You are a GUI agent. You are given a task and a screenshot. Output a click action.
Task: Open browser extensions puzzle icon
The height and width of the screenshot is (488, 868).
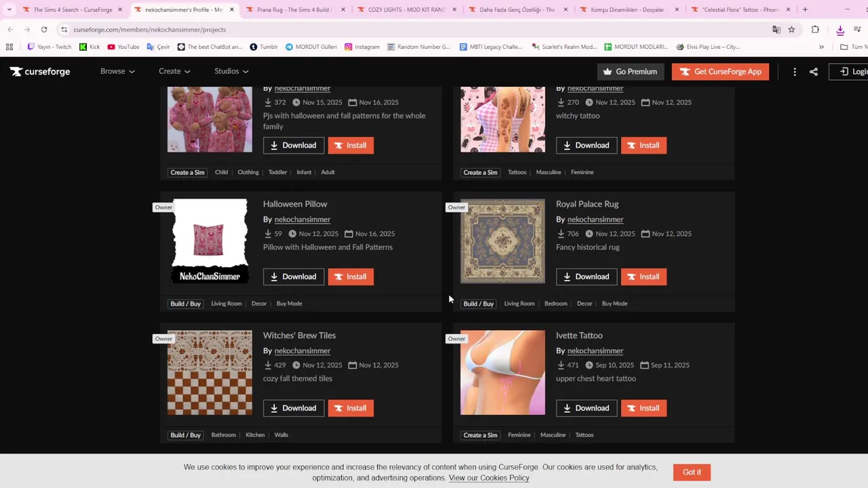tap(815, 30)
